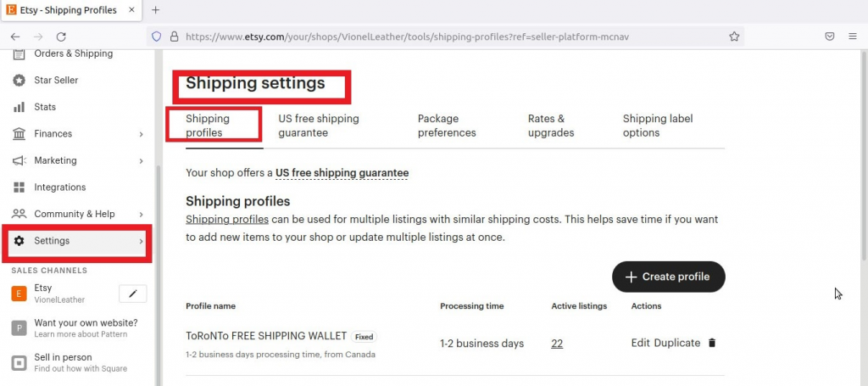This screenshot has width=868, height=386.
Task: Click the Marketing megaphone icon
Action: pos(19,160)
